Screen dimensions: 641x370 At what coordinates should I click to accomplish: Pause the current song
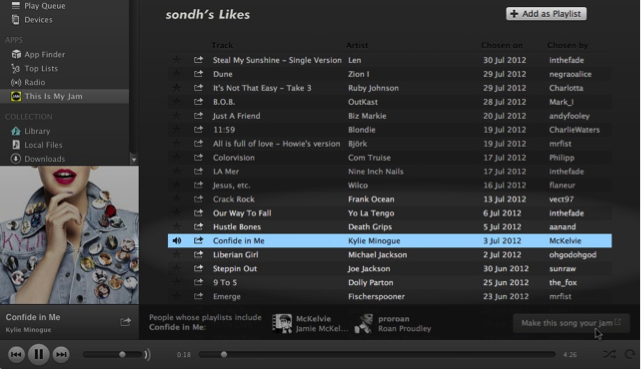39,354
